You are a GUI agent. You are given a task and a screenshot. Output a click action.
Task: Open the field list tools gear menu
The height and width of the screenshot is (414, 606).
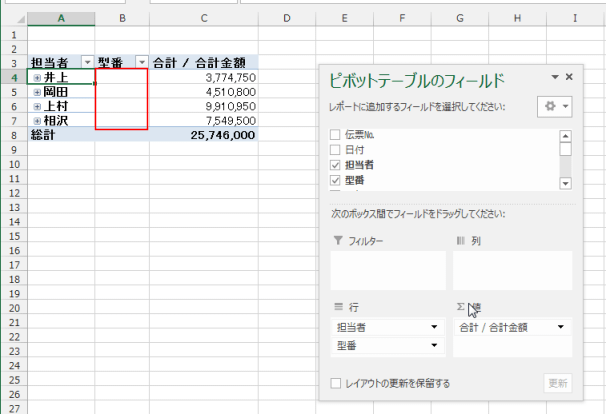pyautogui.click(x=552, y=106)
